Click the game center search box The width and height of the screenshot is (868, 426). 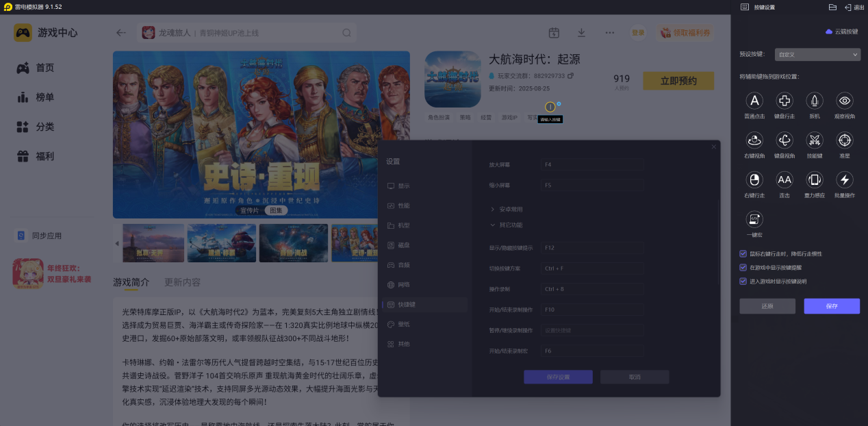247,32
